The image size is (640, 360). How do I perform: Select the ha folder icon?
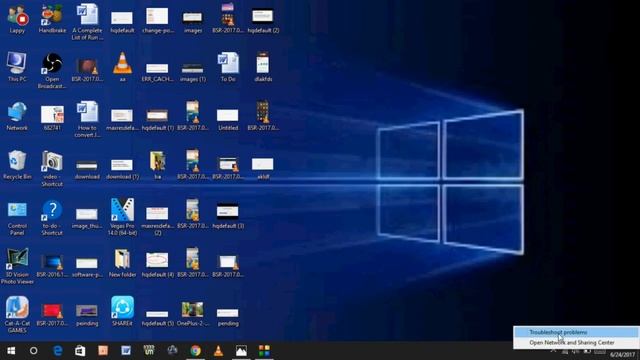(x=158, y=165)
